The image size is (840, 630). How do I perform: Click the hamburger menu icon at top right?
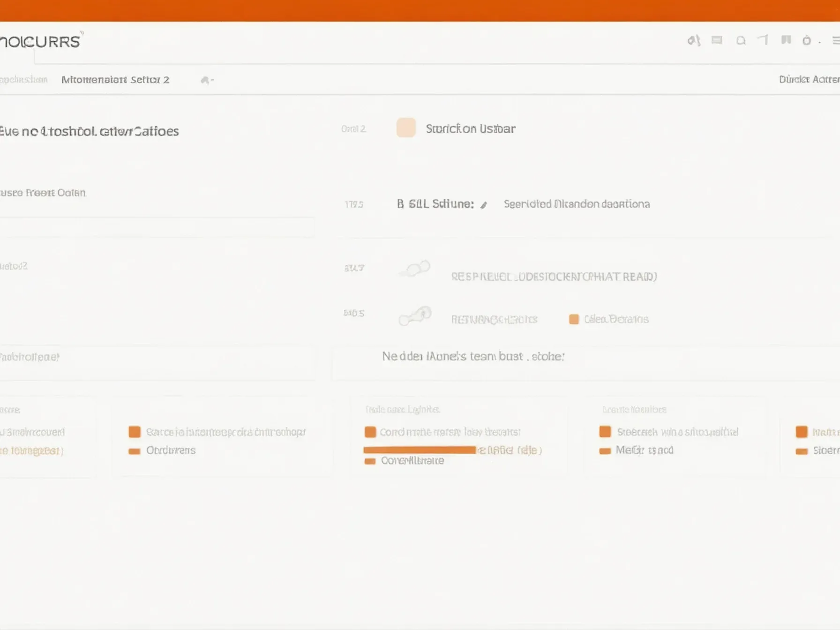pos(835,41)
